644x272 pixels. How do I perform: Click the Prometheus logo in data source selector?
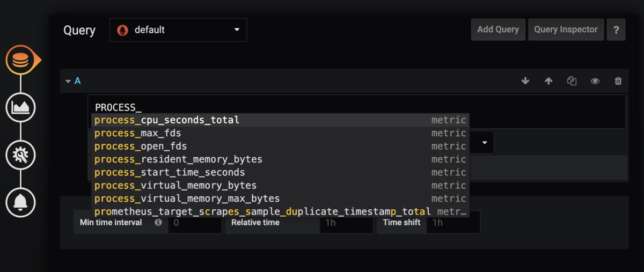click(123, 30)
